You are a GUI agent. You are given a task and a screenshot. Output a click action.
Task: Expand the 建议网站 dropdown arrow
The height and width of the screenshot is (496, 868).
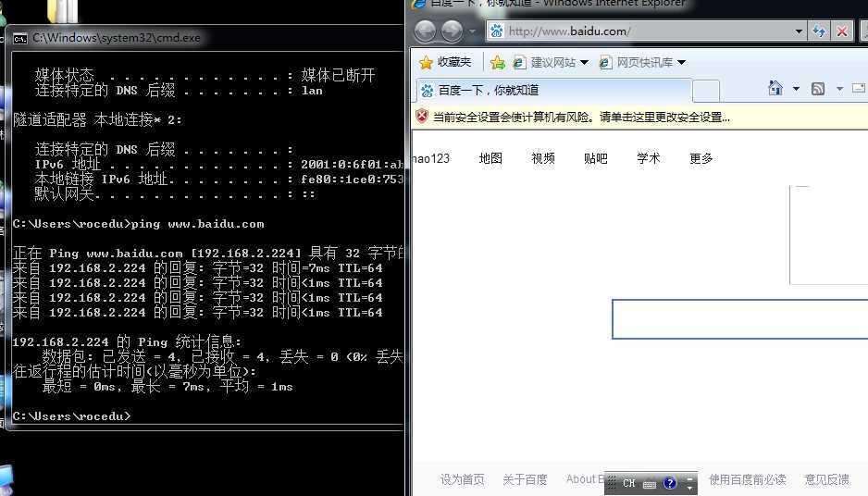pos(584,63)
